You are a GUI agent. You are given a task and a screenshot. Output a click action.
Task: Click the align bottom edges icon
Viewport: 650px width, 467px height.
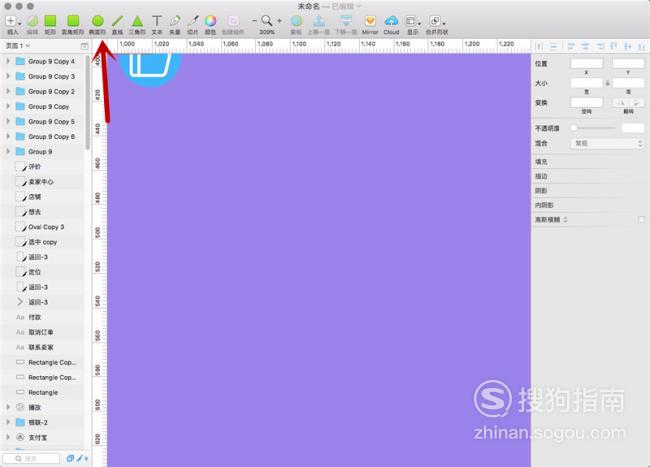[641, 46]
